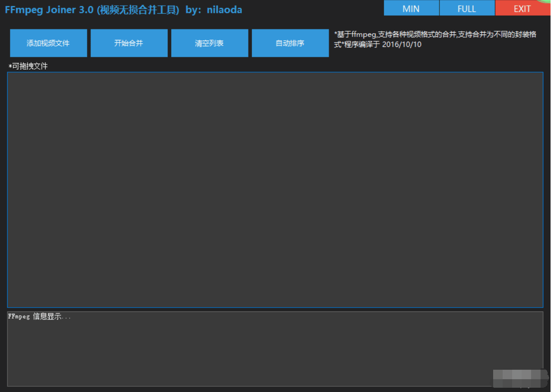The height and width of the screenshot is (392, 551).
Task: Click the author name nilaoda in the titlebar
Action: (224, 9)
